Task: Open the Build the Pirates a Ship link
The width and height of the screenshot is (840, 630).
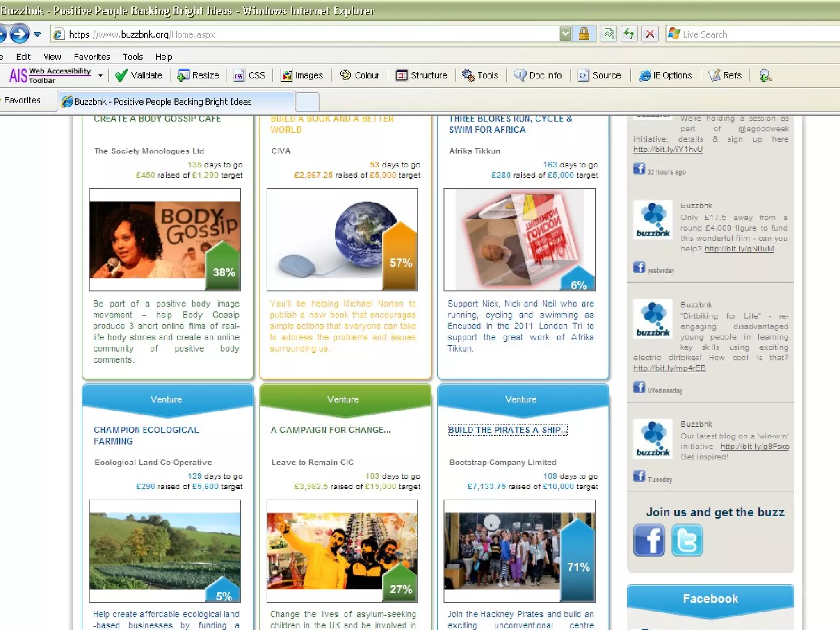Action: tap(507, 430)
